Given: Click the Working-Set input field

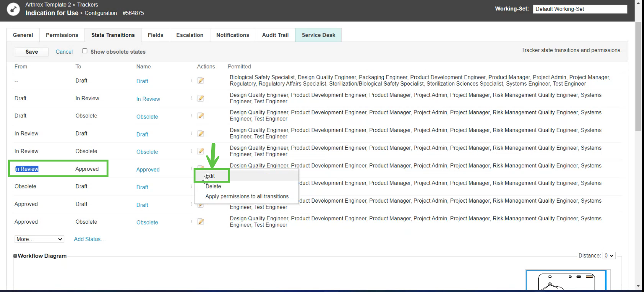Looking at the screenshot, I should [580, 9].
